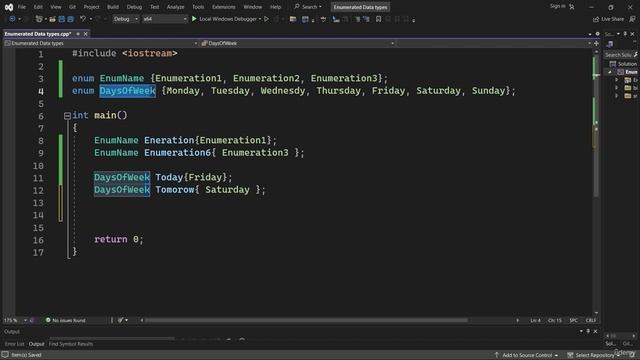Screen dimensions: 640x360
Task: Open the Debug configuration dropdown
Action: [125, 19]
